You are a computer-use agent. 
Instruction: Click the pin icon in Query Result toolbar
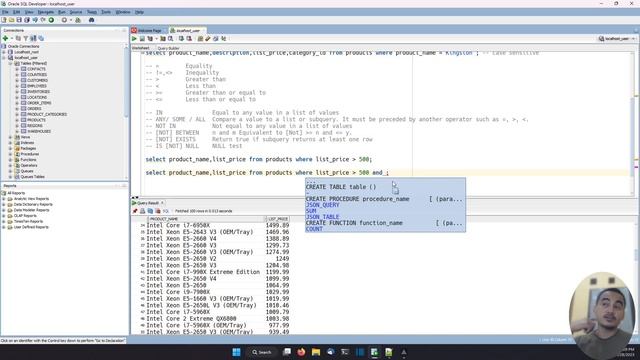(x=135, y=211)
